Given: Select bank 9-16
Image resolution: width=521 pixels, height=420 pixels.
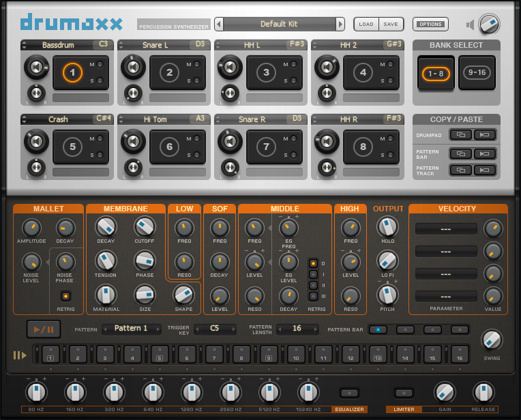Looking at the screenshot, I should tap(475, 74).
